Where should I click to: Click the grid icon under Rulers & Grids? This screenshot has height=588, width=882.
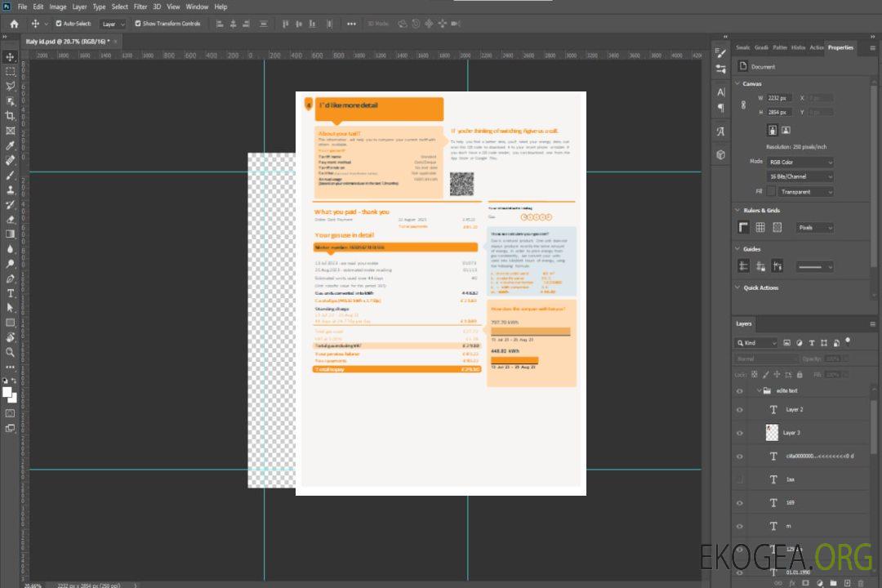coord(760,228)
